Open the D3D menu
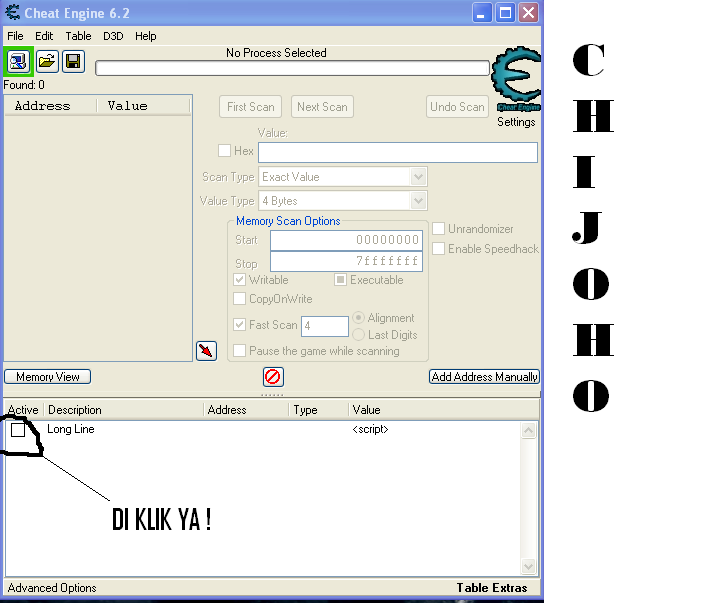The height and width of the screenshot is (603, 720). [113, 36]
